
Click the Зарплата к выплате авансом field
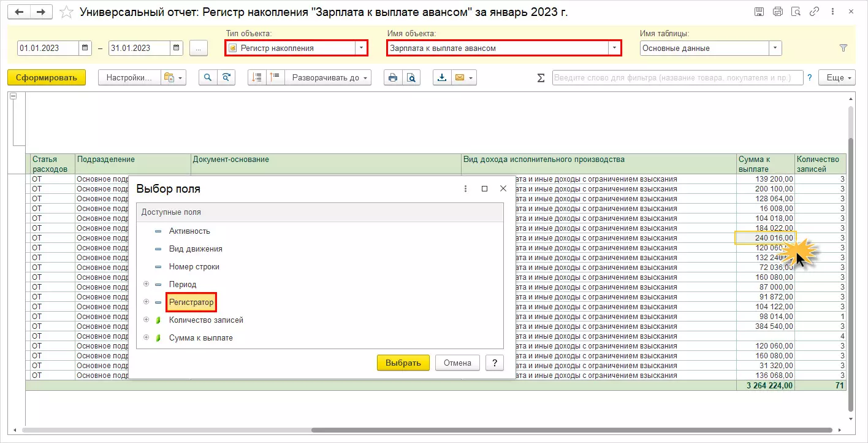(x=498, y=48)
